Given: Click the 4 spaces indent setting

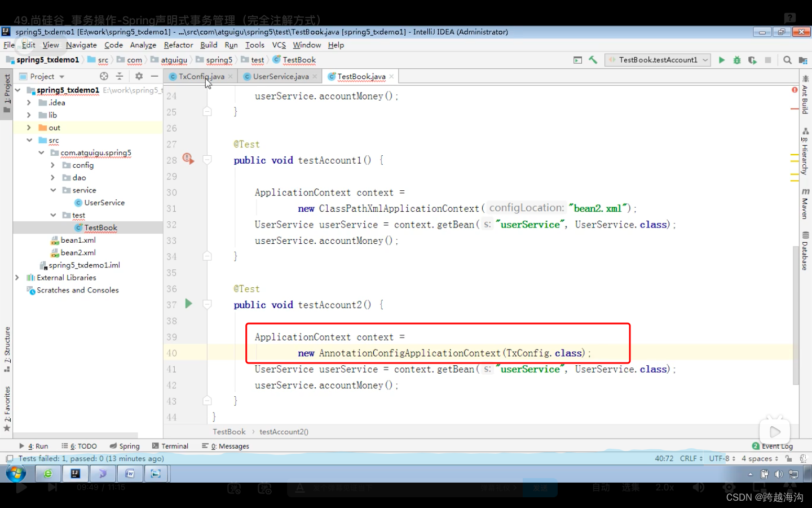Looking at the screenshot, I should tap(759, 458).
